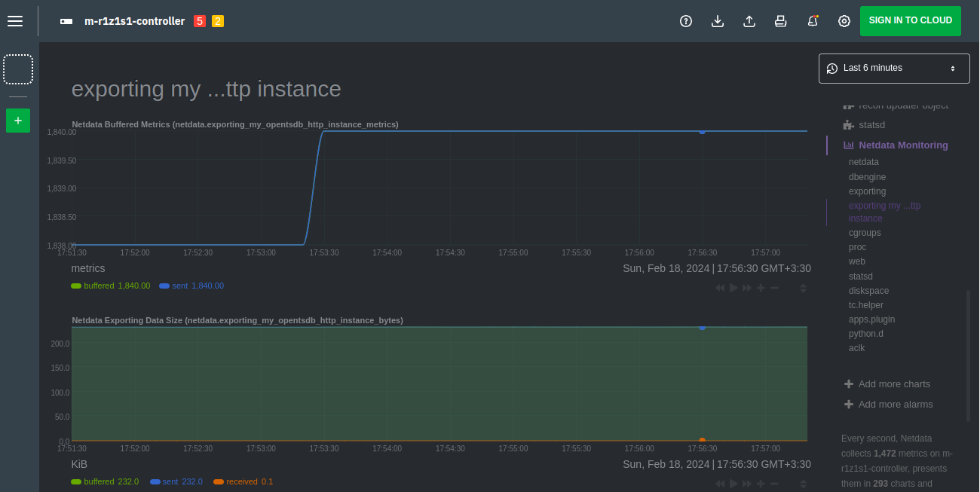Image resolution: width=980 pixels, height=492 pixels.
Task: Click the print dashboard icon
Action: 781,21
